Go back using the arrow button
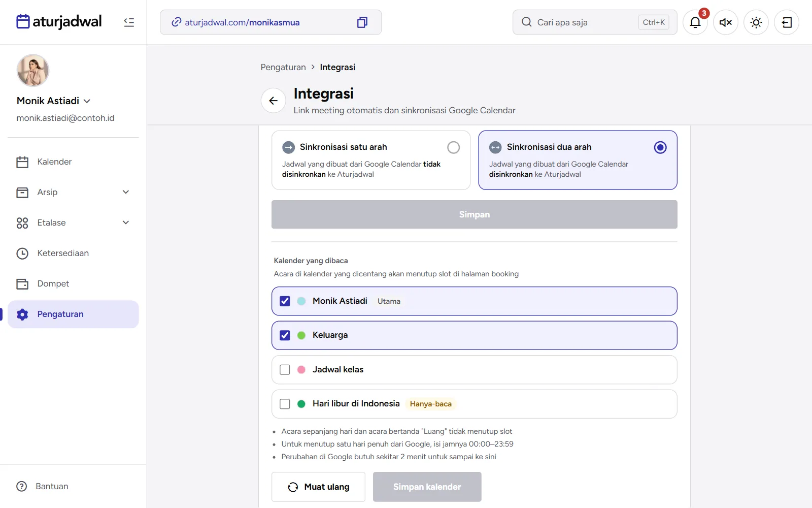Viewport: 812px width, 508px height. coord(274,101)
